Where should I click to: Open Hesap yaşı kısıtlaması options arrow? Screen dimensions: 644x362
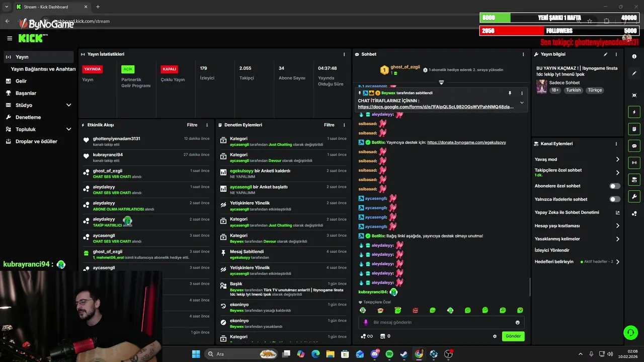click(x=618, y=226)
